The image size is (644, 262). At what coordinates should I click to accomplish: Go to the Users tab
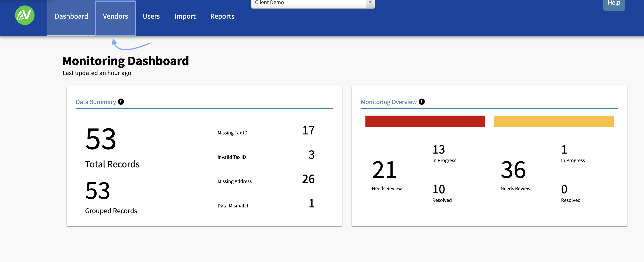pos(151,17)
